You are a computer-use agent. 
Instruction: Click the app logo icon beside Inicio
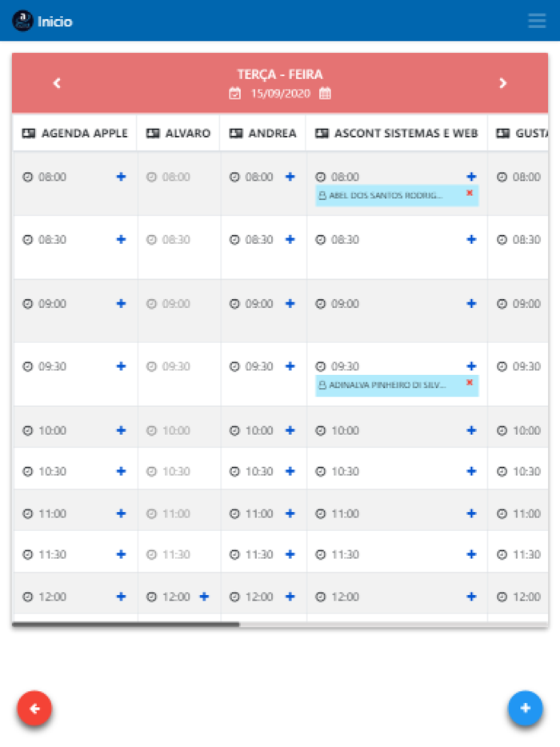(x=22, y=21)
